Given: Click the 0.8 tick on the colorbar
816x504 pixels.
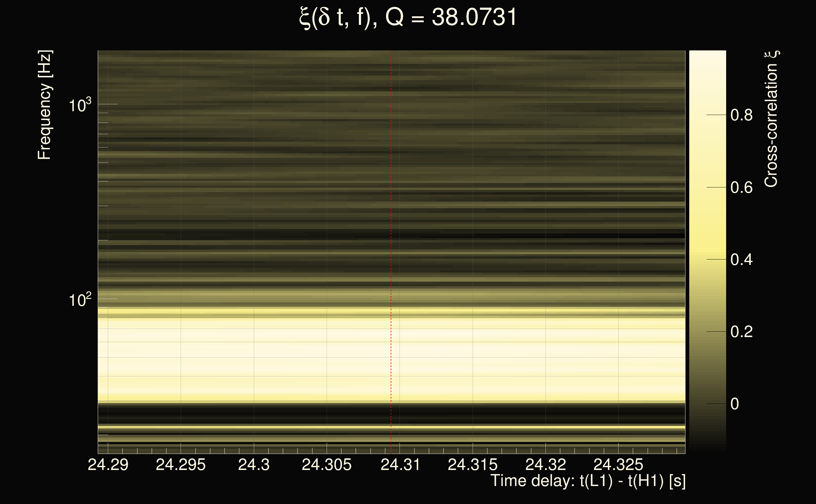Looking at the screenshot, I should coord(741,115).
